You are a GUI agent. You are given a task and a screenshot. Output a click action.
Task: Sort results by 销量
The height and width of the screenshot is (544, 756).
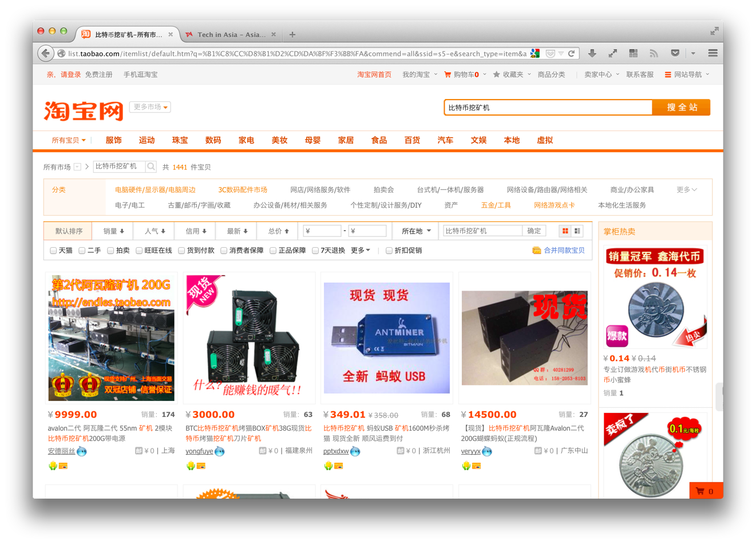(x=113, y=231)
